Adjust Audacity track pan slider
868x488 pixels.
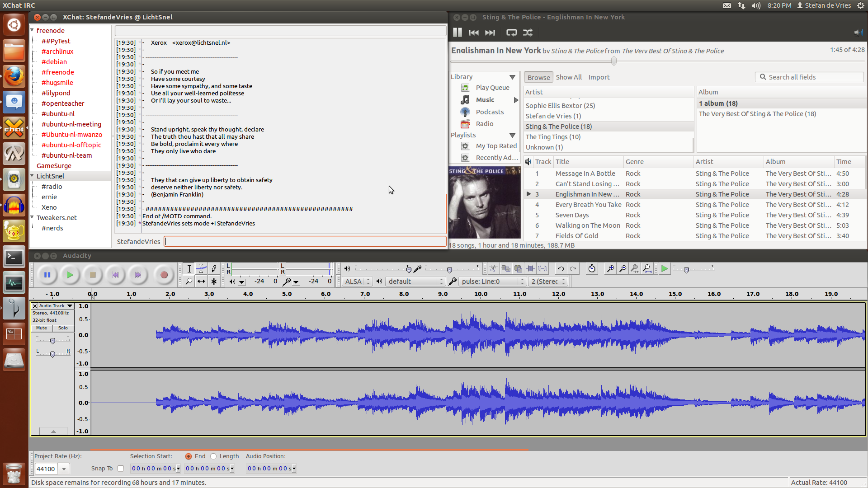pyautogui.click(x=52, y=354)
